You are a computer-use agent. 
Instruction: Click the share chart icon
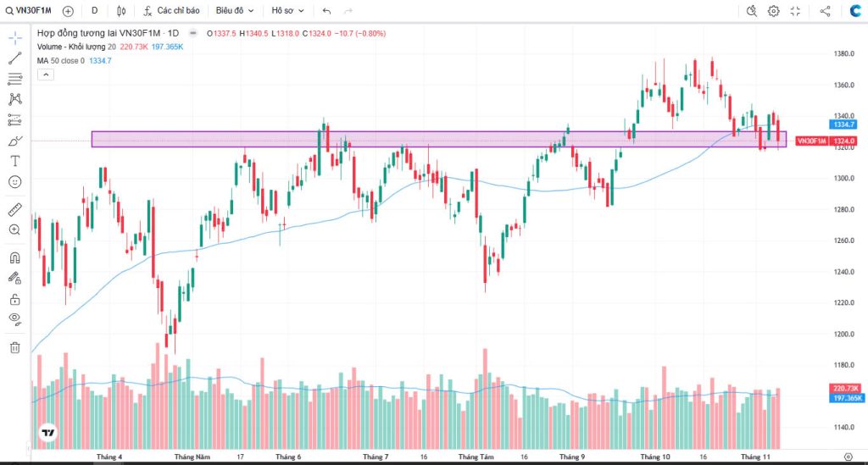826,11
